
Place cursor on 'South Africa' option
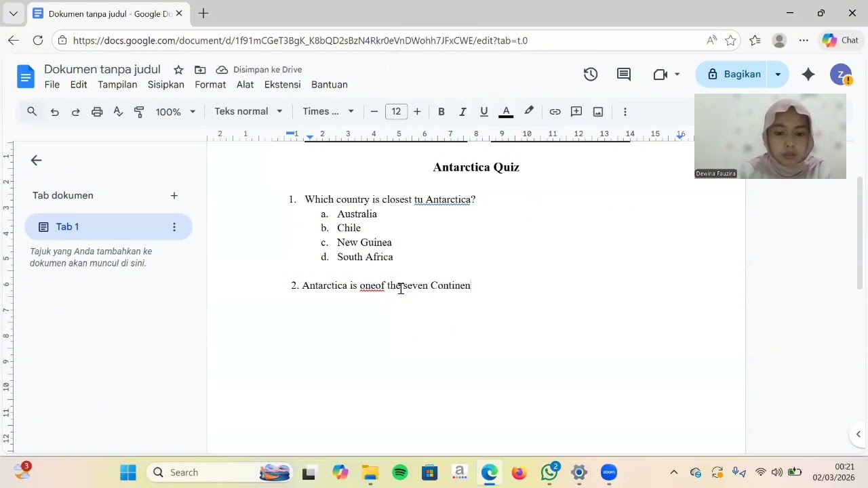pyautogui.click(x=365, y=257)
